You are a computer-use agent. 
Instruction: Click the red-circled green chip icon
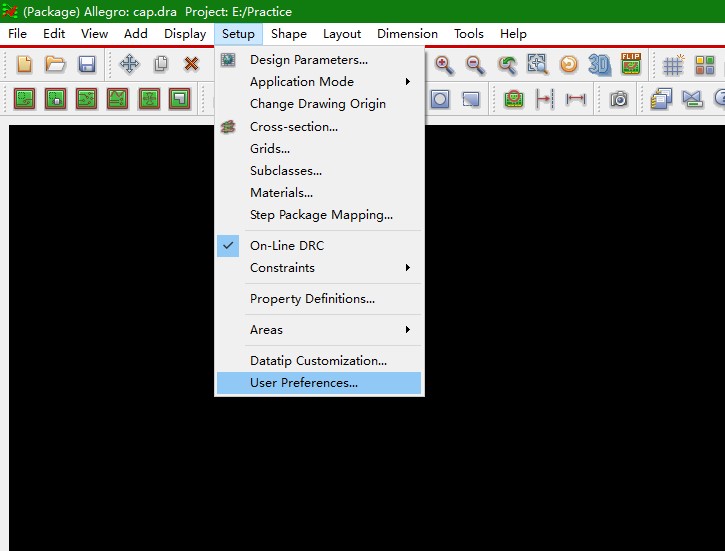(x=514, y=98)
